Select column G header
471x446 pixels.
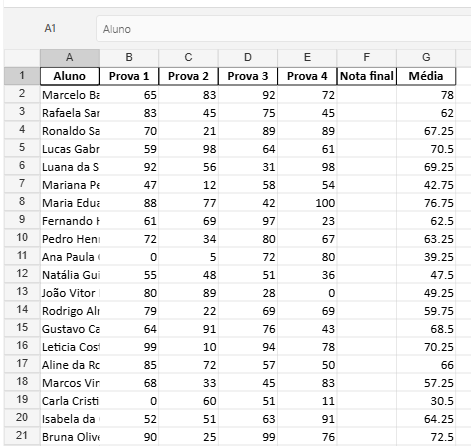pyautogui.click(x=426, y=58)
